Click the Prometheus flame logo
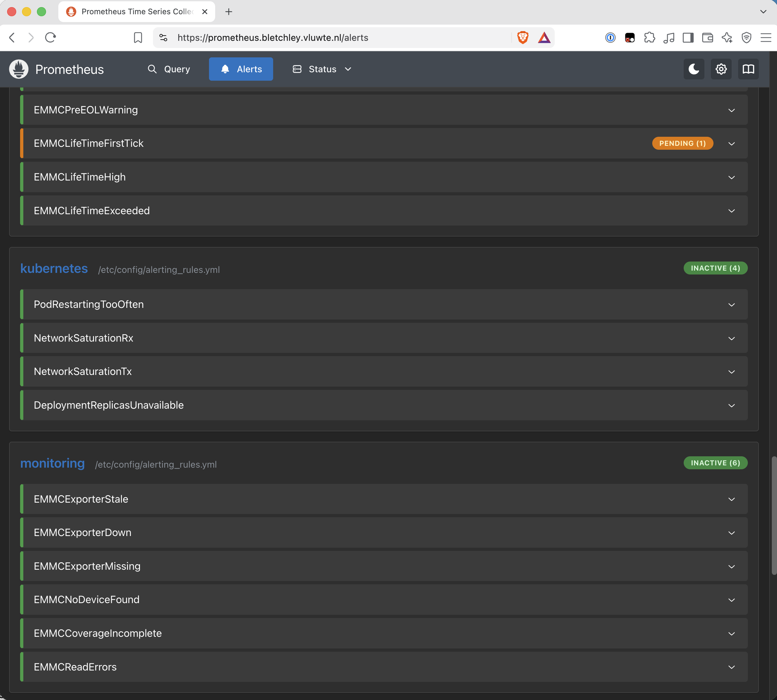This screenshot has width=777, height=700. 18,69
